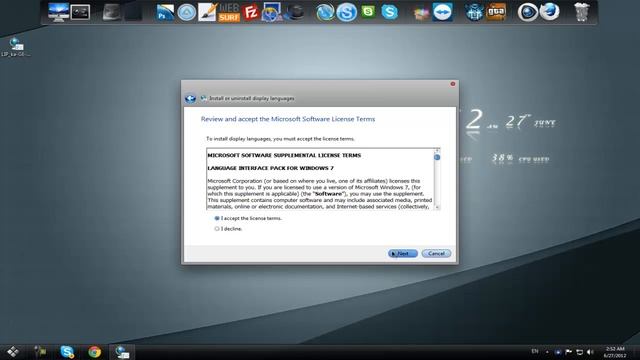Open the taskbar clock and date
This screenshot has width=640, height=360.
click(x=615, y=352)
